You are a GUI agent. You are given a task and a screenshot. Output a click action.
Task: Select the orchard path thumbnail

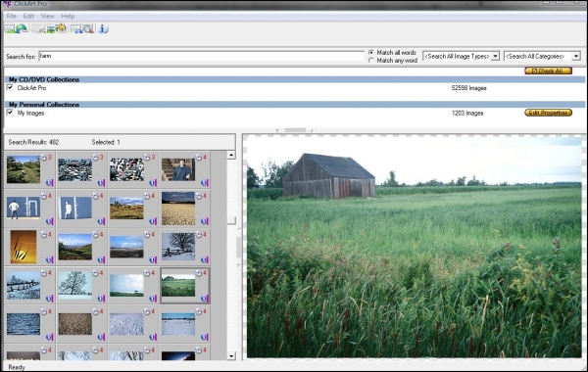(x=24, y=169)
